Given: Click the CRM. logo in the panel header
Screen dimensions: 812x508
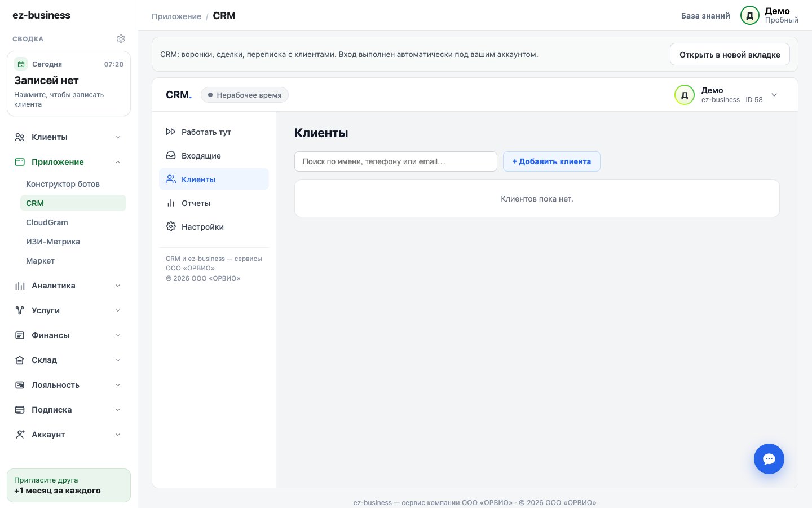Looking at the screenshot, I should tap(179, 95).
